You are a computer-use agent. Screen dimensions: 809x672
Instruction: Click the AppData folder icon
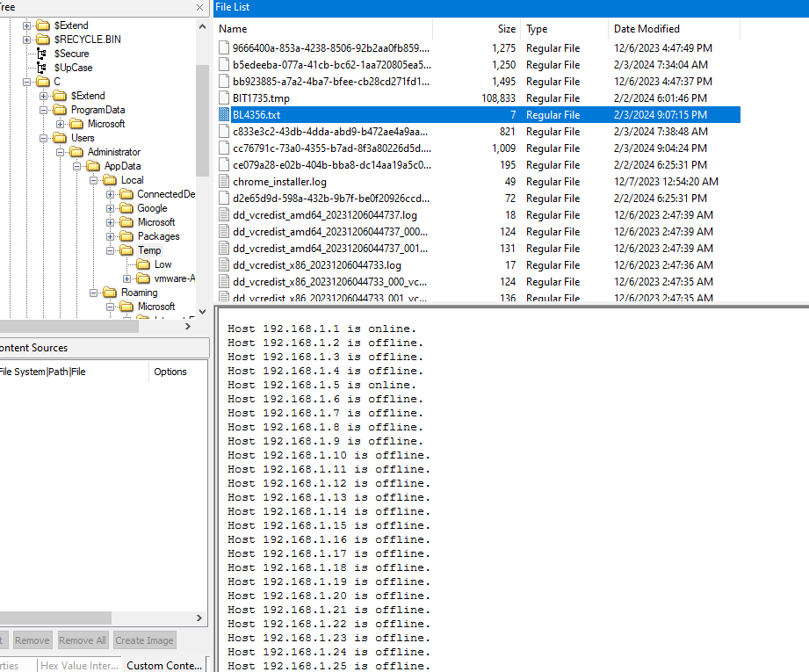(93, 166)
